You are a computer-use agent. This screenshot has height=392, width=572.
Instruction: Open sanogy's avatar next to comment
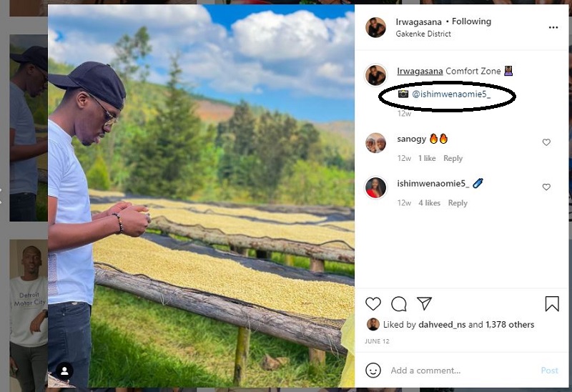376,143
